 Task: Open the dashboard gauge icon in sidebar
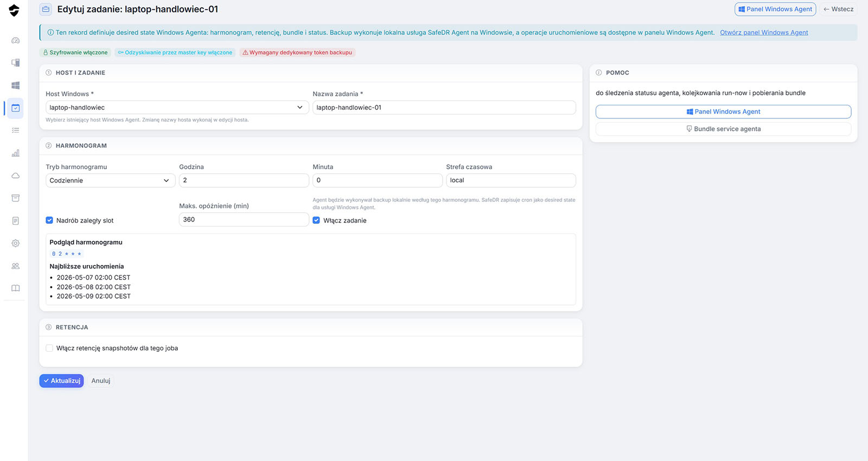tap(16, 40)
